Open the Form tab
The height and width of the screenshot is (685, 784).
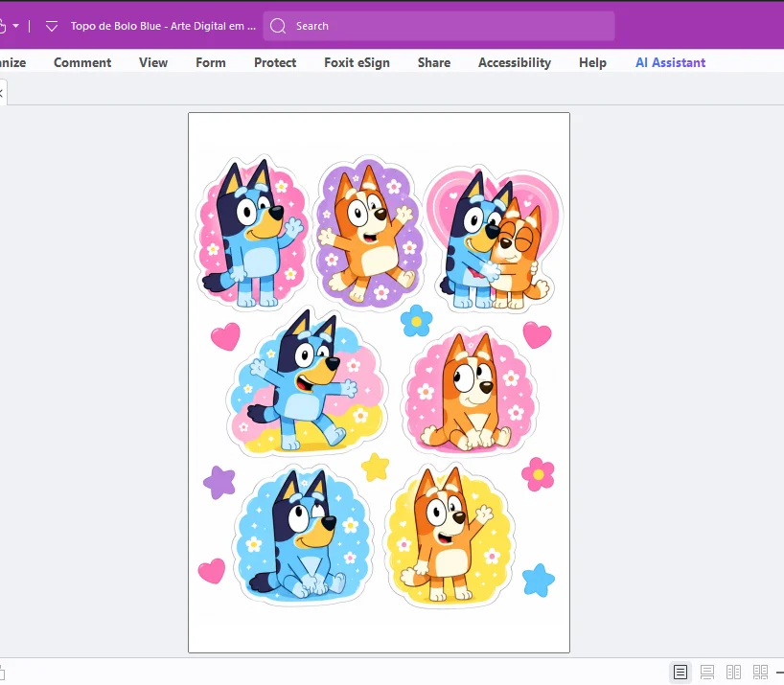point(211,62)
